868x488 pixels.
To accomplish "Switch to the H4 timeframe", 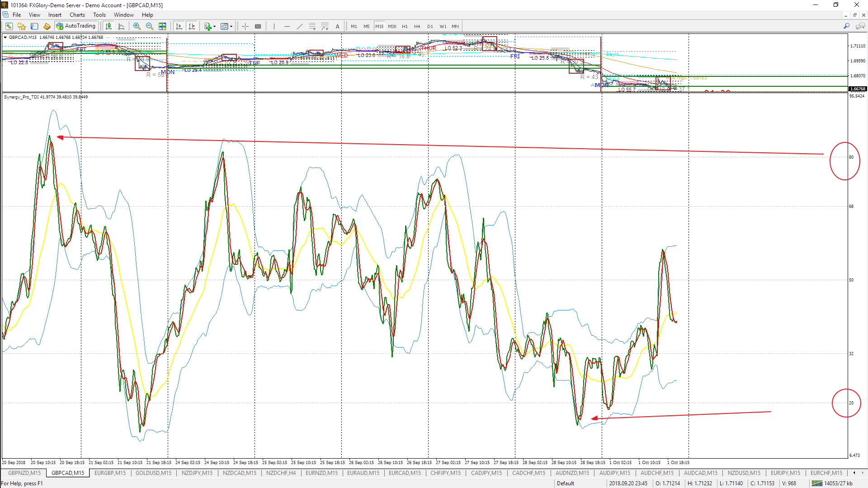I will (x=417, y=26).
